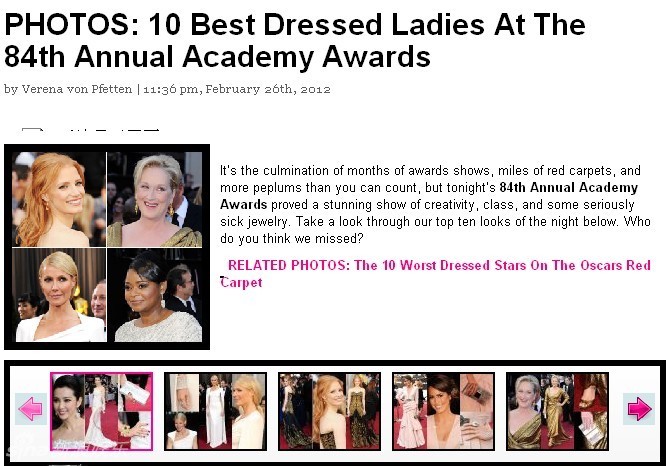Viewport: 667px width, 466px height.
Task: Advance carousel with pink right arrow
Action: point(639,409)
